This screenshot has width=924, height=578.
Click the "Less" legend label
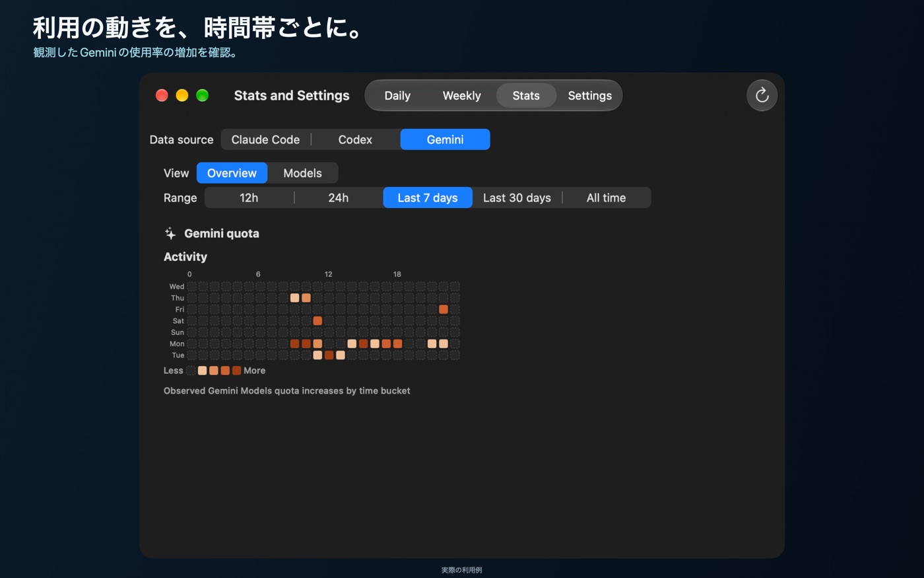pos(174,371)
